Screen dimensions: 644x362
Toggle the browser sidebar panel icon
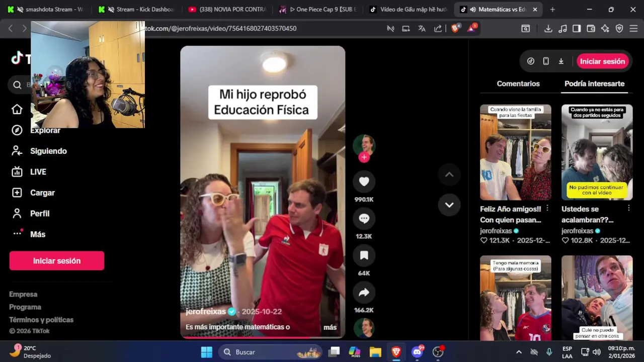pyautogui.click(x=577, y=29)
